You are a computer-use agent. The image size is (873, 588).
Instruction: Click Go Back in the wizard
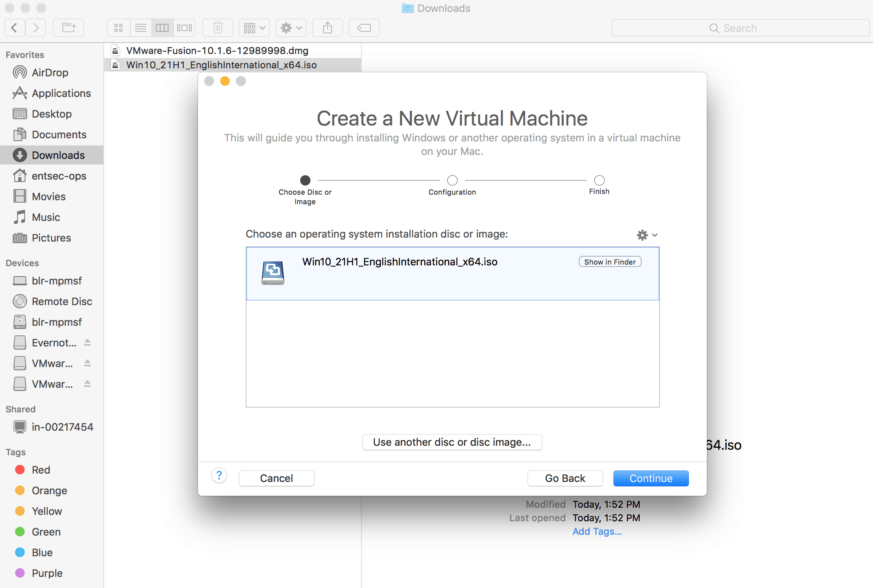click(x=565, y=478)
